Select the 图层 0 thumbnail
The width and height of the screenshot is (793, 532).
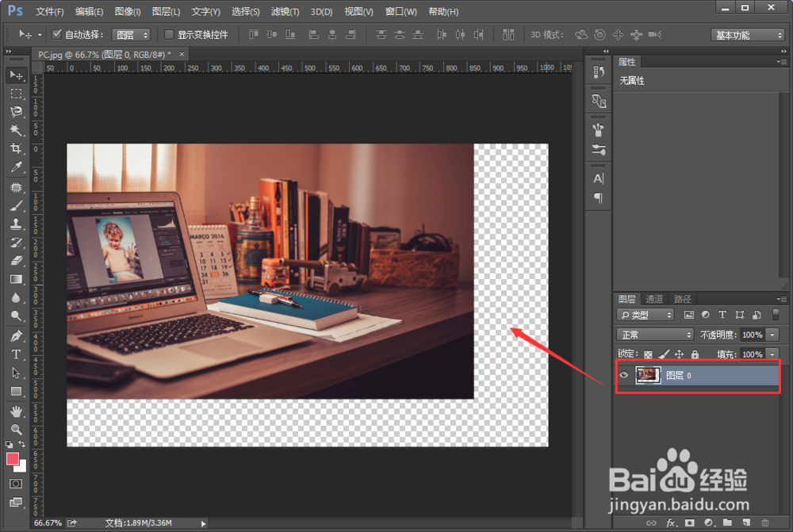(x=648, y=375)
